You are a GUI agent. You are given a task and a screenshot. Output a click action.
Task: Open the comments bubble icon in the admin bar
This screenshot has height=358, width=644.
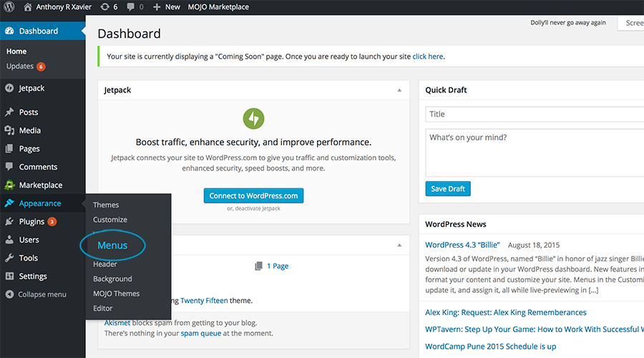point(130,7)
